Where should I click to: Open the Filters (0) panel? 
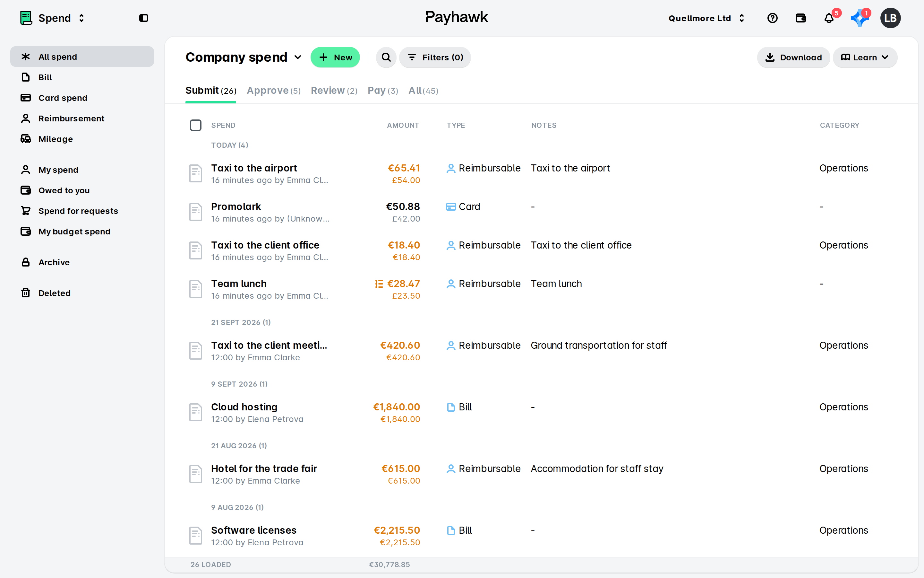tap(435, 57)
